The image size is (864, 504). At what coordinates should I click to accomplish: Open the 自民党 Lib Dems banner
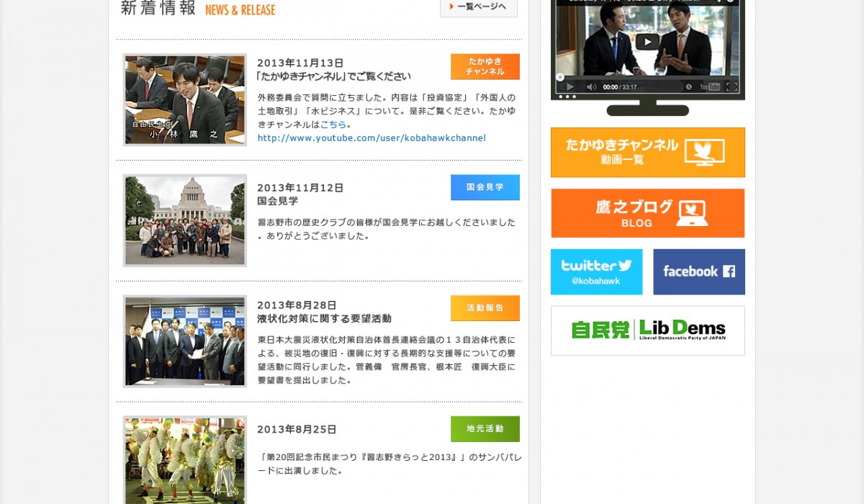[x=648, y=330]
